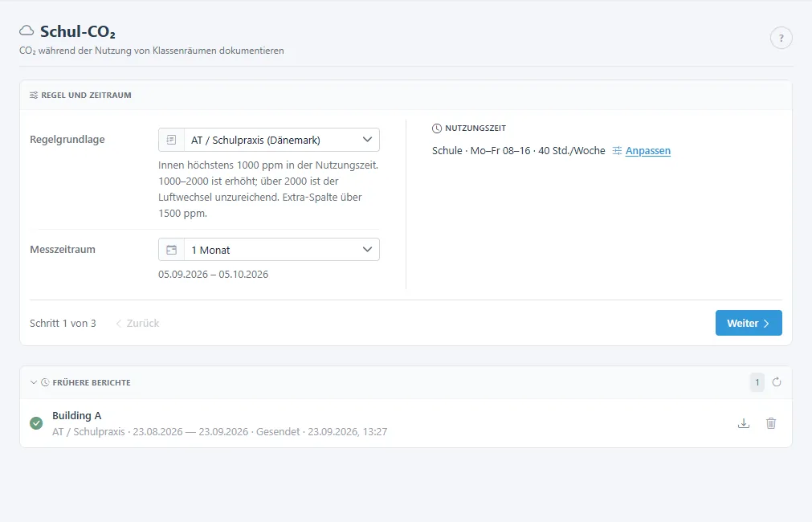Image resolution: width=812 pixels, height=522 pixels.
Task: Click the Zurück button
Action: click(138, 323)
